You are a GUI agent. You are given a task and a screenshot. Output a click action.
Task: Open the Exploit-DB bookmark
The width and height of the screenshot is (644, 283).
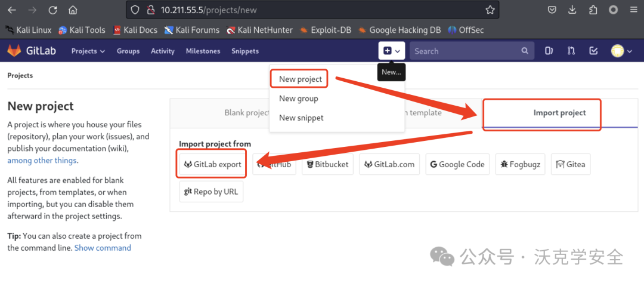click(x=326, y=30)
